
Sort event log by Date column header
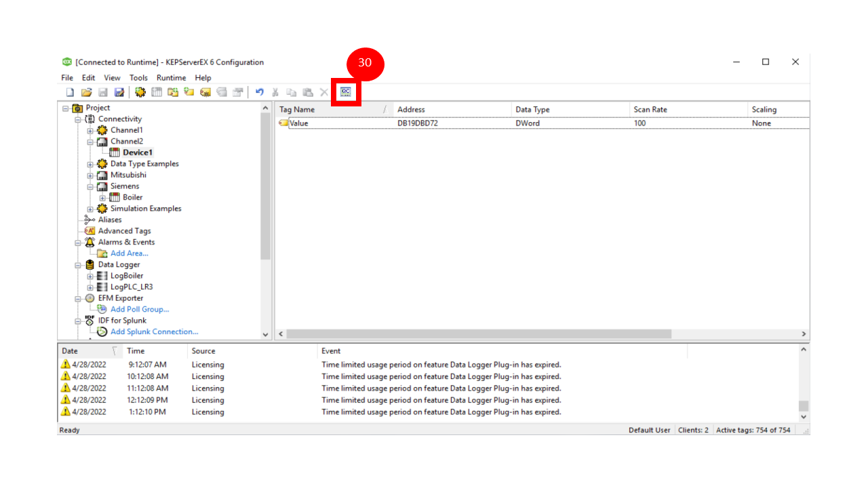point(90,351)
